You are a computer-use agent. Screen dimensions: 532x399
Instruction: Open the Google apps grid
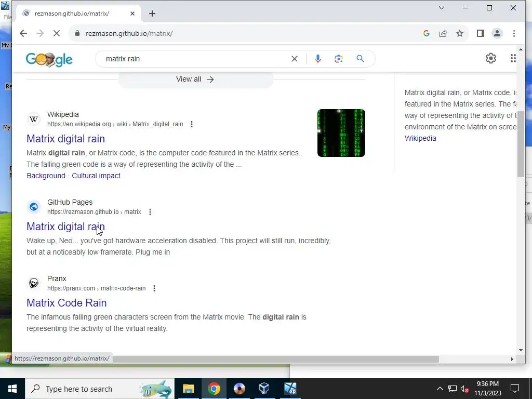click(x=513, y=58)
